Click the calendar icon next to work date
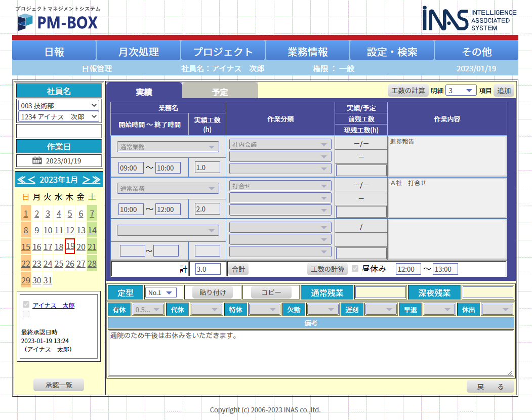The width and height of the screenshot is (532, 420). [x=37, y=161]
